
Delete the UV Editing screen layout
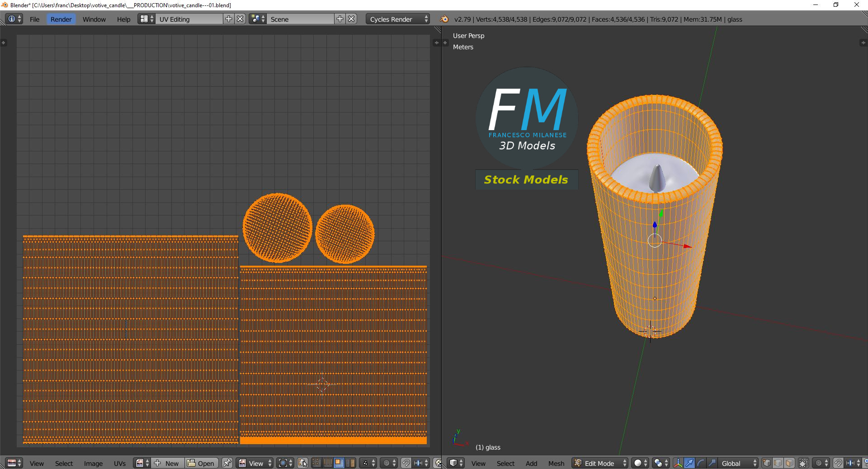(241, 19)
